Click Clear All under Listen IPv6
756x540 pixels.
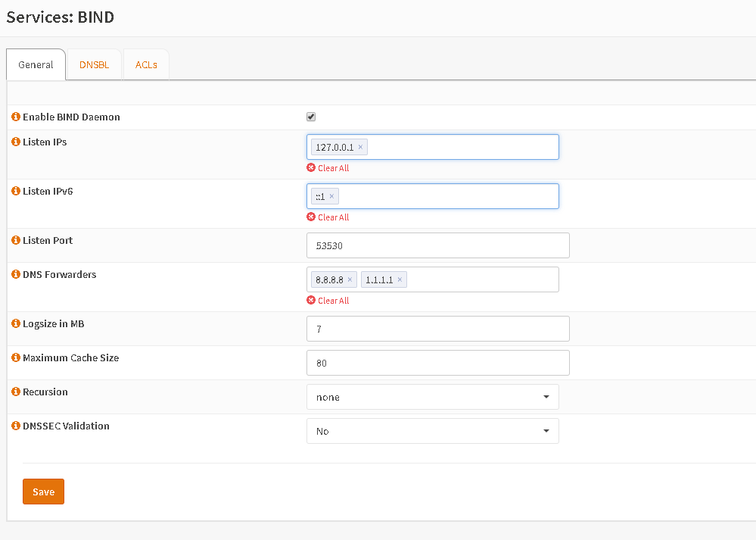pyautogui.click(x=332, y=217)
